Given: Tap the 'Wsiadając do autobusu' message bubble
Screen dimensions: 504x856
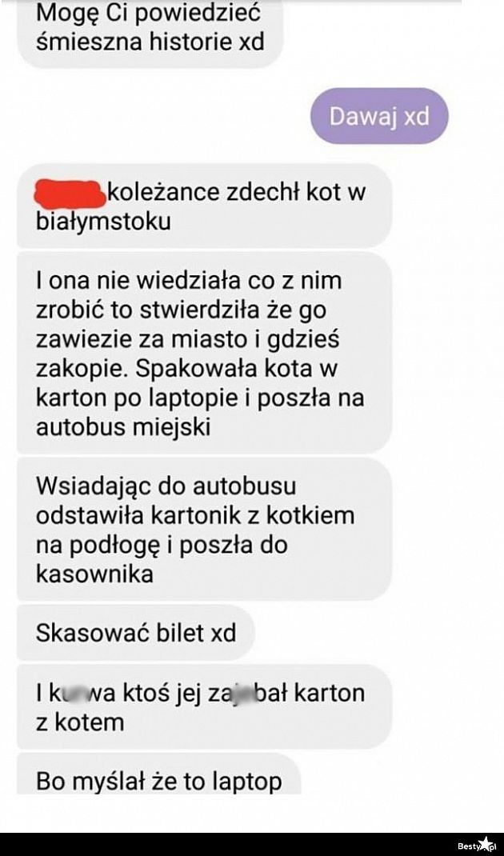Looking at the screenshot, I should [204, 530].
